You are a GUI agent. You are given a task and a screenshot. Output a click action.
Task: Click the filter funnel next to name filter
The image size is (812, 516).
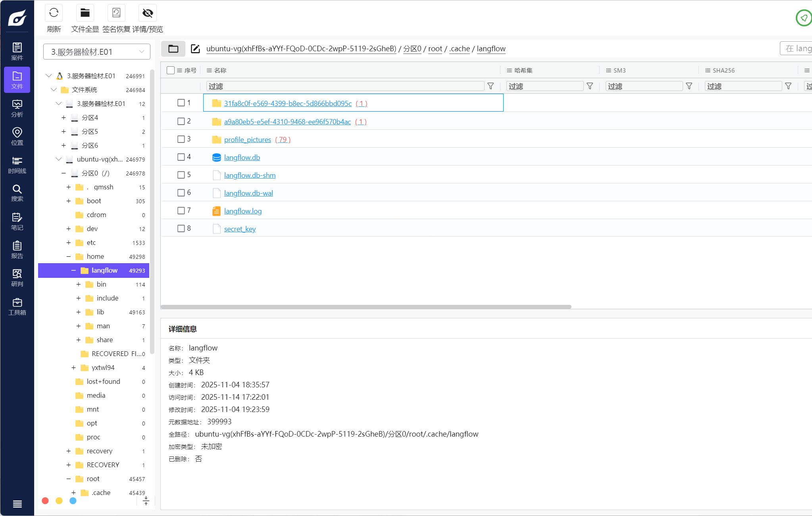[491, 86]
